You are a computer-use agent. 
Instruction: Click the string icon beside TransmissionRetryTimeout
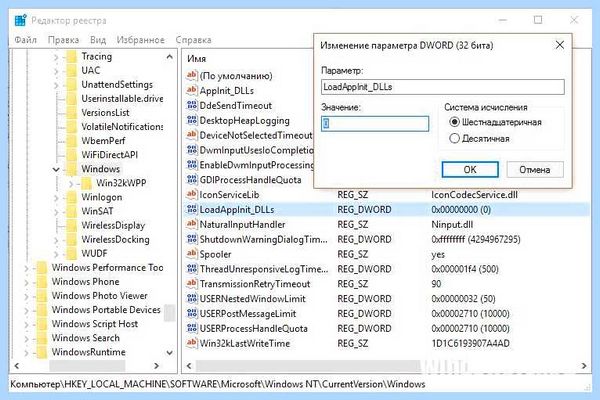tap(191, 284)
